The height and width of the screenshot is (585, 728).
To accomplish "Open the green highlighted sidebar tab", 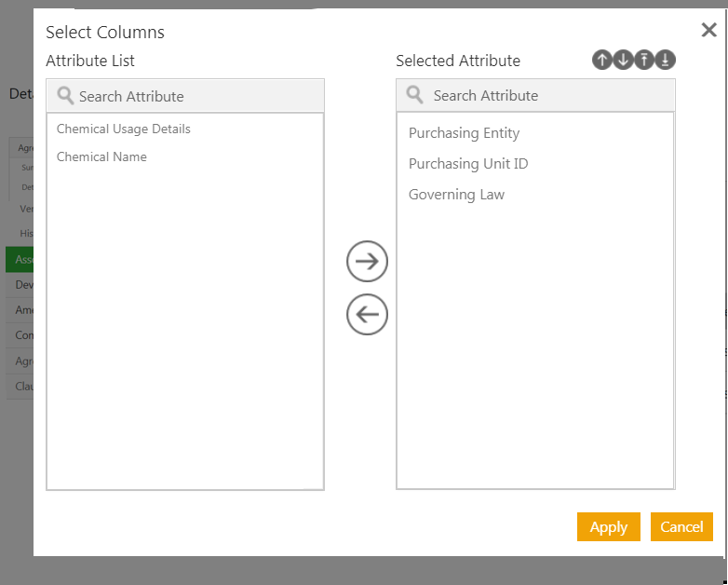I will (20, 260).
